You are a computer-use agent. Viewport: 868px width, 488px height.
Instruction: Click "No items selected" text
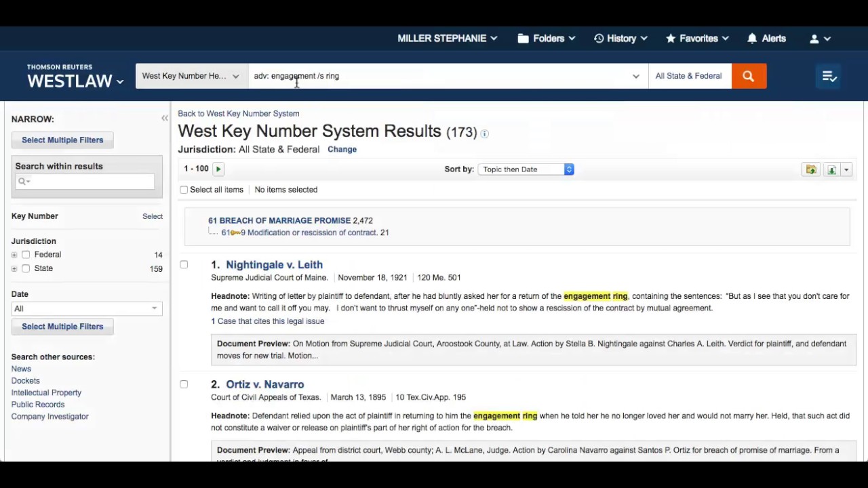click(x=286, y=190)
